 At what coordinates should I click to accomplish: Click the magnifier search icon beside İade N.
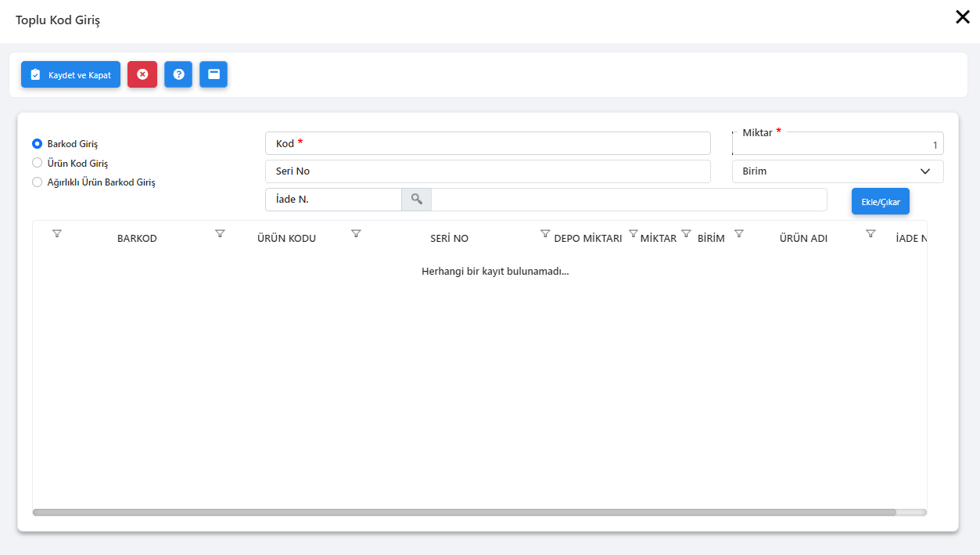click(x=416, y=200)
